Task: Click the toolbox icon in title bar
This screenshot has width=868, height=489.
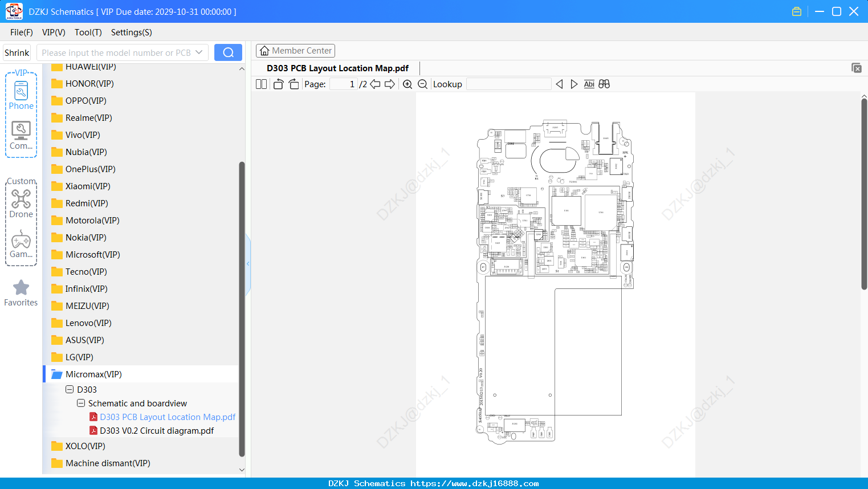Action: [x=797, y=11]
